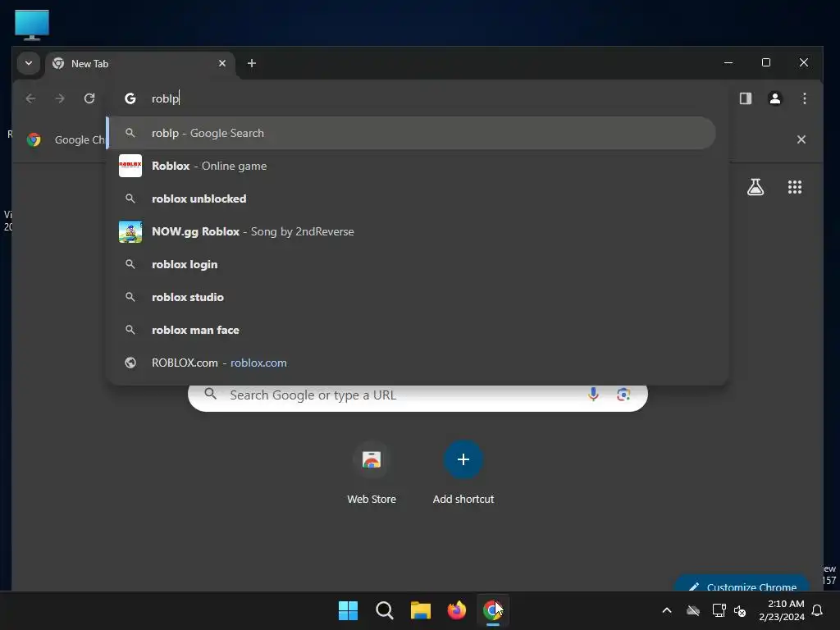This screenshot has width=840, height=630.
Task: Open the notifications bell
Action: [817, 610]
